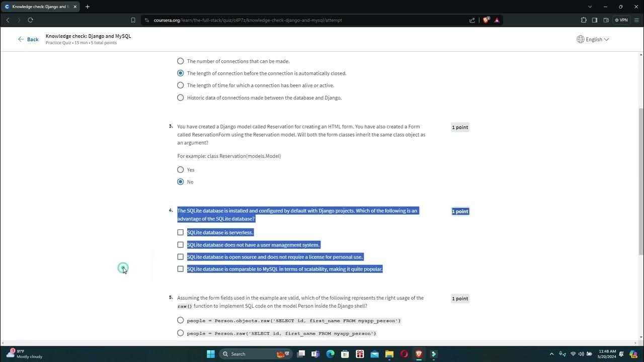The width and height of the screenshot is (644, 362).
Task: Toggle the browser sidebar panel
Action: point(595,20)
